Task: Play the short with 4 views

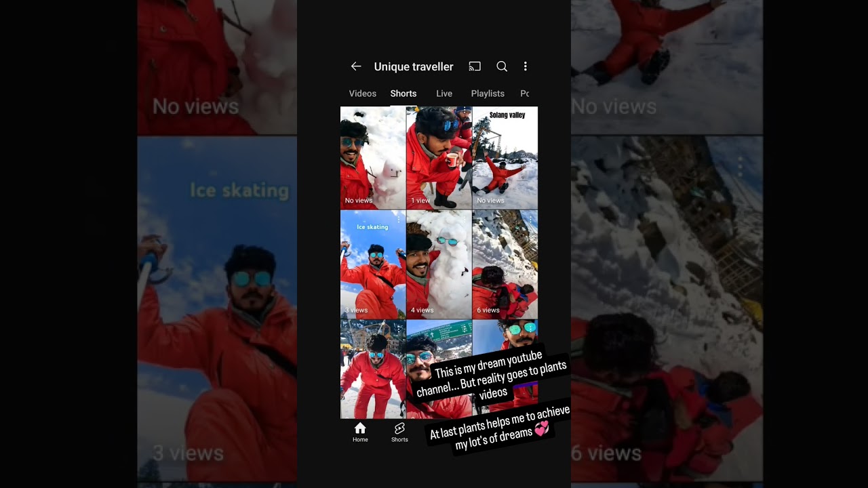Action: pos(439,264)
